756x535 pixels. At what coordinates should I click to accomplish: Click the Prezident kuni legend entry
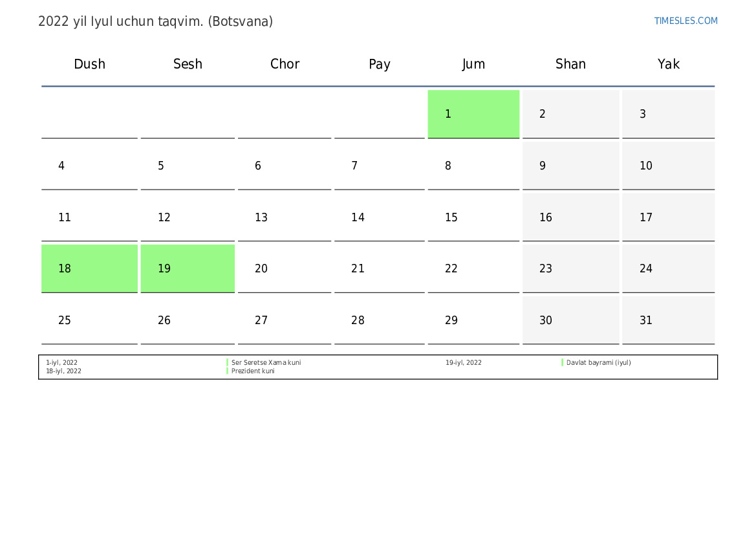(253, 371)
